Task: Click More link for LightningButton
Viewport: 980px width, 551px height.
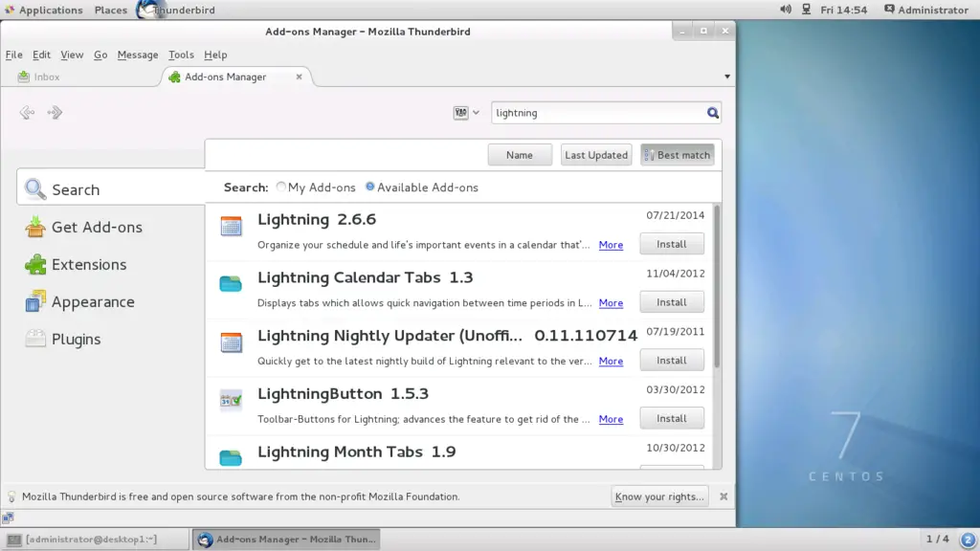Action: point(611,419)
